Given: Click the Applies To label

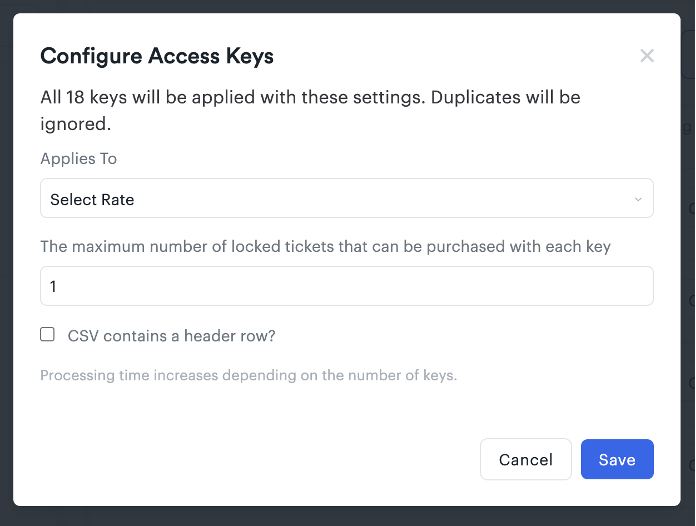Looking at the screenshot, I should click(x=78, y=159).
